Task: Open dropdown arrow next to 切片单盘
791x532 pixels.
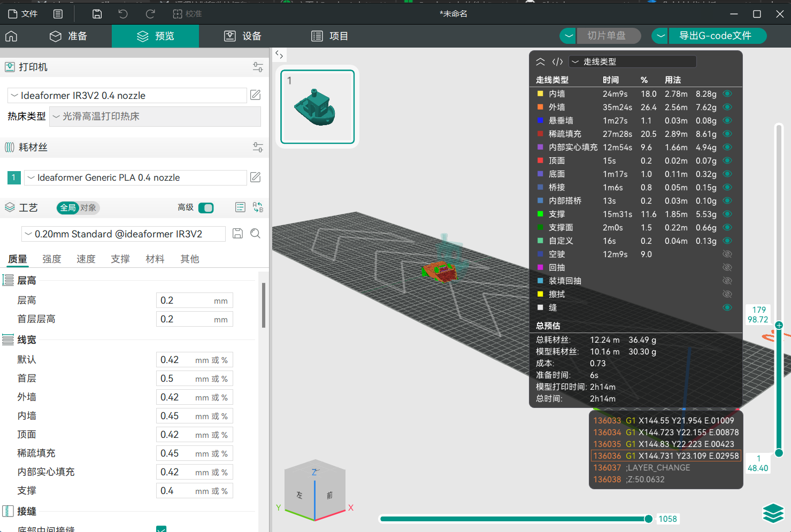Action: click(x=568, y=36)
